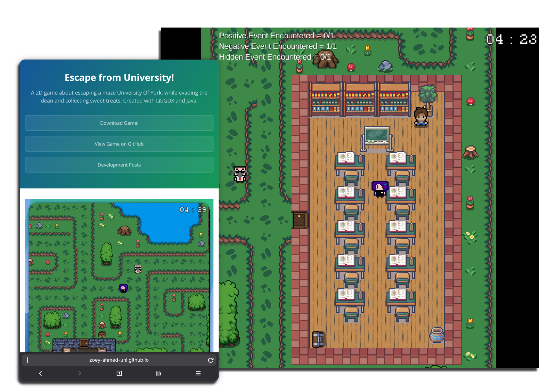
Task: Click the 04 : 23 countdown timer
Action: tap(511, 39)
